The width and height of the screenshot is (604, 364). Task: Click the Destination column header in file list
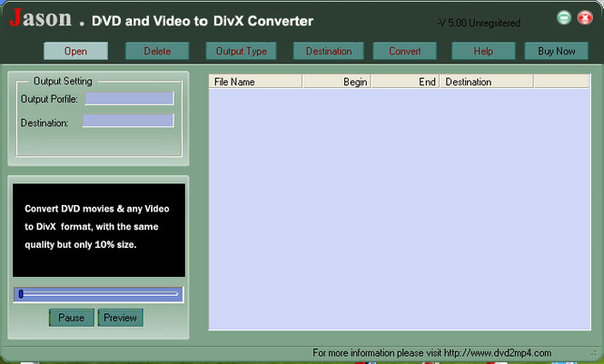tap(487, 82)
